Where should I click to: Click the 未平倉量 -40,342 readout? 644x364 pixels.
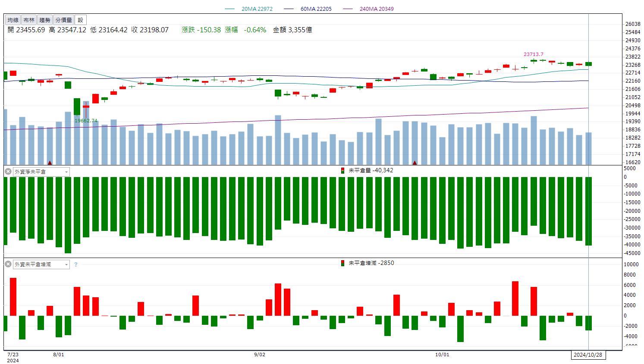point(371,170)
